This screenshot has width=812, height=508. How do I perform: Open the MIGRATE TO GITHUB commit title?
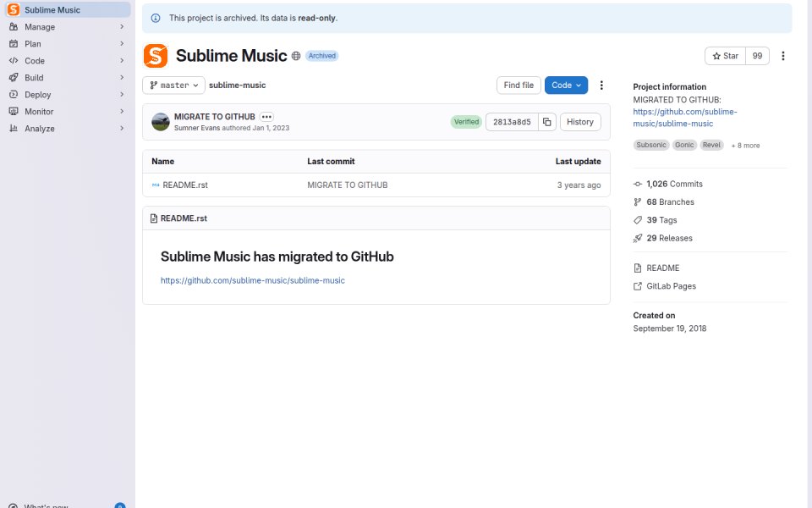[x=214, y=117]
